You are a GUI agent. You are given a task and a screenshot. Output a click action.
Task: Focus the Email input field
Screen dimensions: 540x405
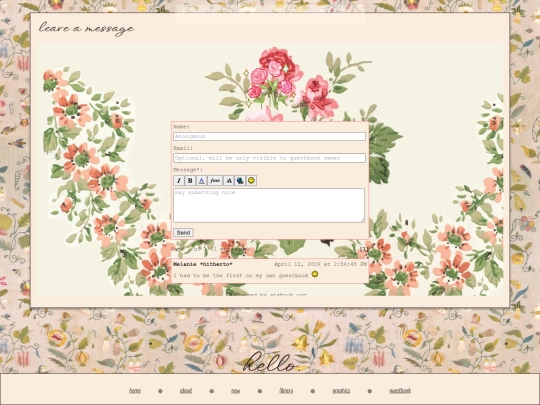tap(269, 158)
